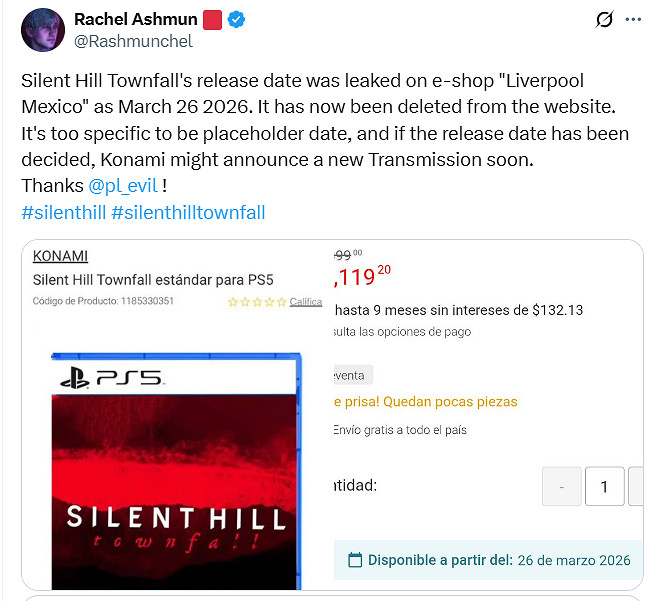The image size is (659, 601).
Task: Click the calendar icon beside availability date
Action: tap(355, 560)
